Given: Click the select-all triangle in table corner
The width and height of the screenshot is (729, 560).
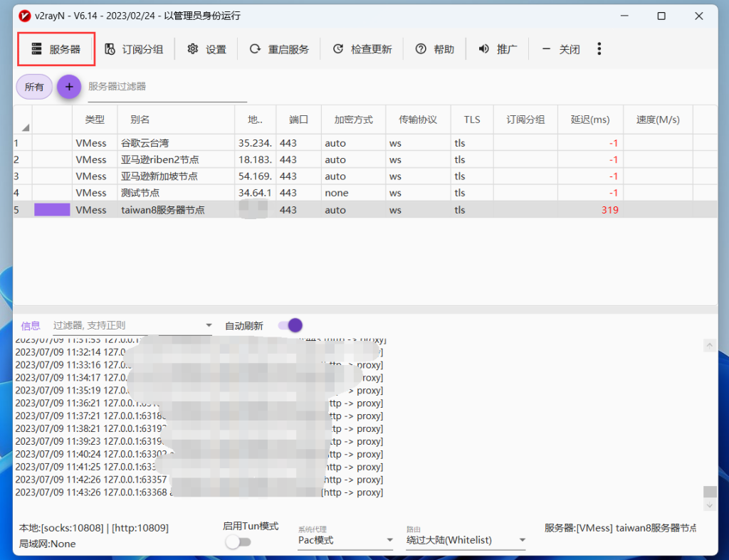Looking at the screenshot, I should point(26,127).
